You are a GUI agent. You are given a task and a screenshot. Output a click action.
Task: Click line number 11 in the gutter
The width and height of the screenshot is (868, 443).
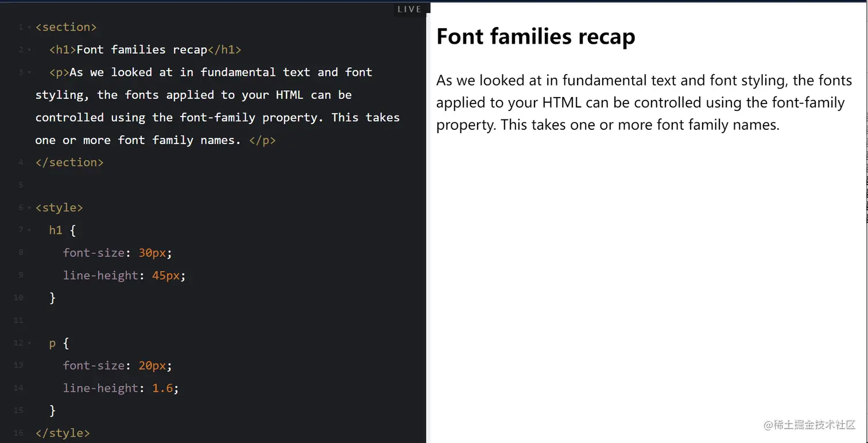click(x=18, y=321)
